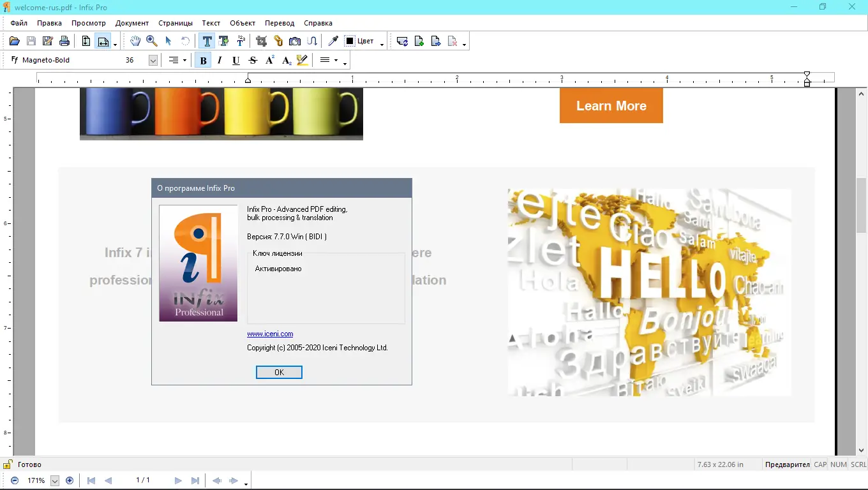Viewport: 868px width, 490px height.
Task: Click the Fit Width icon
Action: pyautogui.click(x=103, y=41)
